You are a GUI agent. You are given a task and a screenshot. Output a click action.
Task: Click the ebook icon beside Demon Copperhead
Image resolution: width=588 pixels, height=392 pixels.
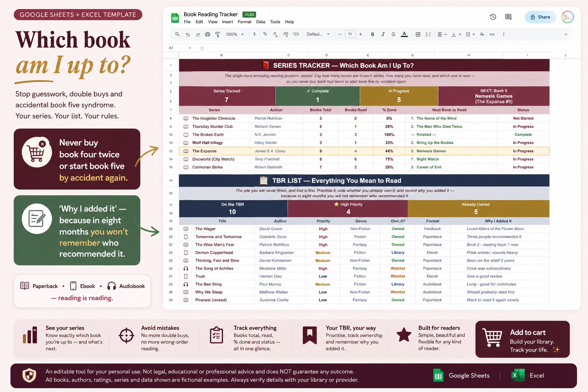pyautogui.click(x=186, y=253)
